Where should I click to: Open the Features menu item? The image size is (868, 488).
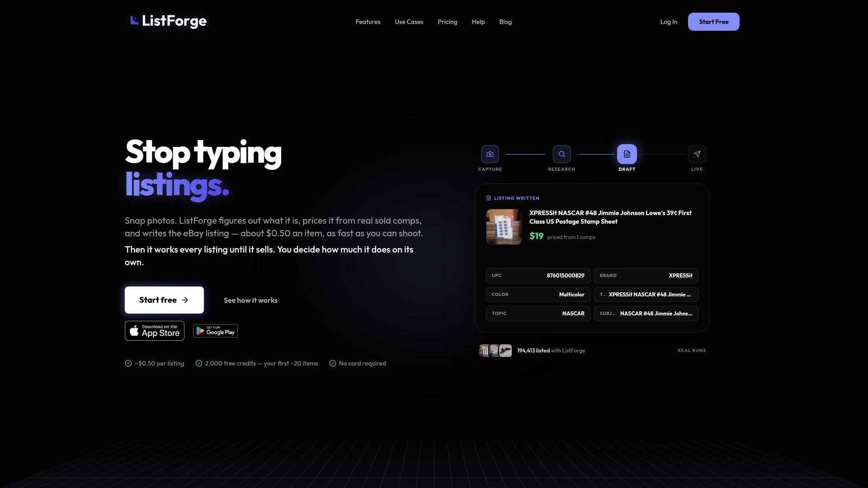[368, 22]
